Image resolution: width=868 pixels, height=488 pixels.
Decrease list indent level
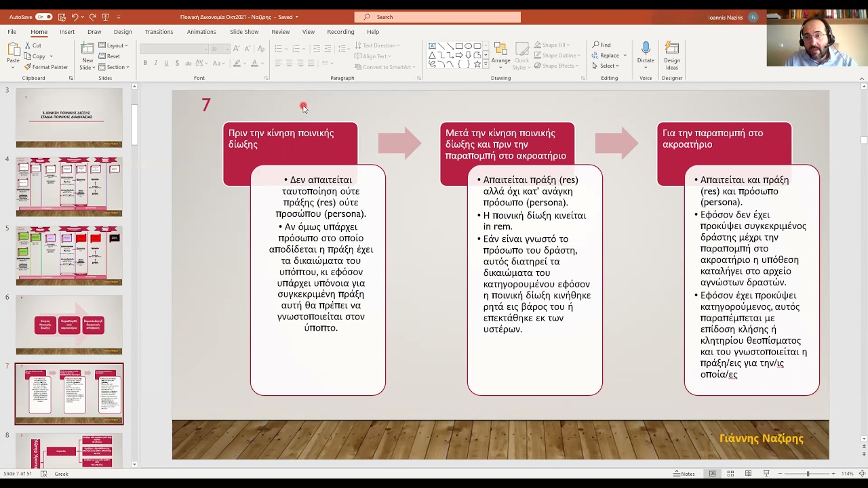pyautogui.click(x=317, y=49)
